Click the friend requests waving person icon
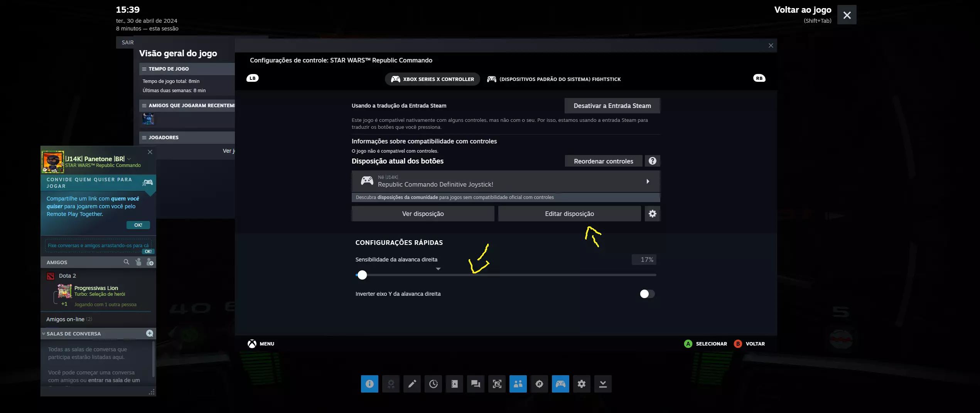 [x=138, y=262]
